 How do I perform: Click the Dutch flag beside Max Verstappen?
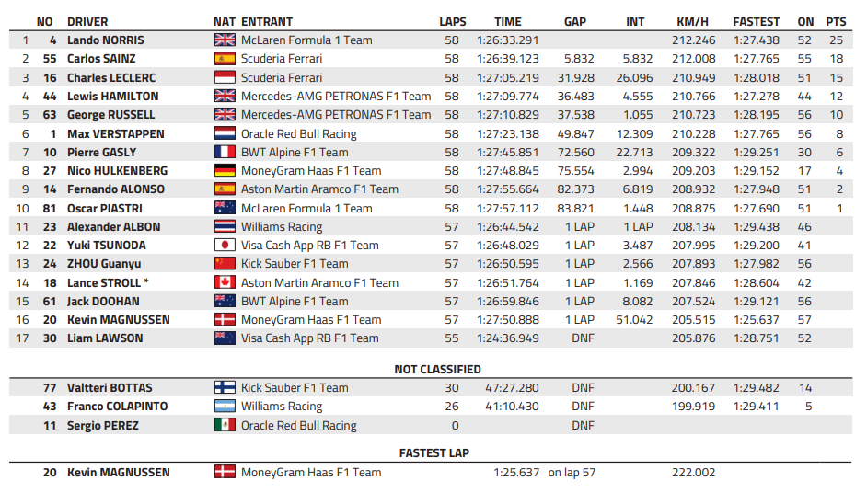(225, 134)
